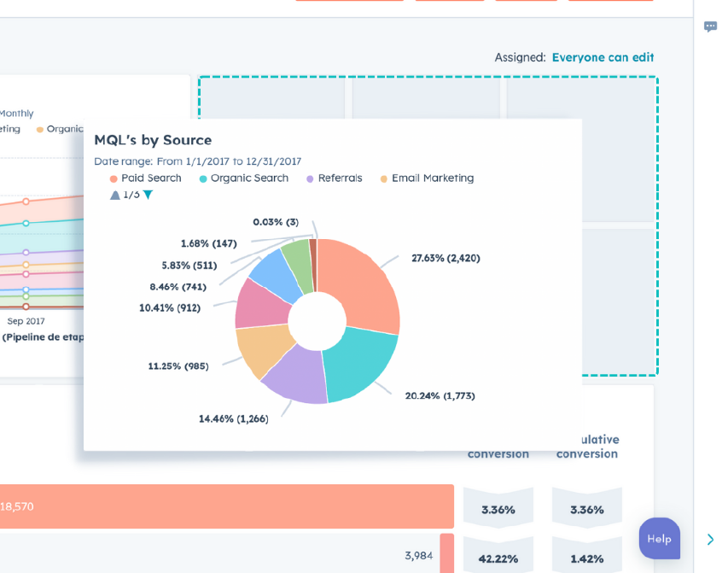Click 'Everyone can edit' assignment link
Screen dimensions: 728x573
coord(603,57)
